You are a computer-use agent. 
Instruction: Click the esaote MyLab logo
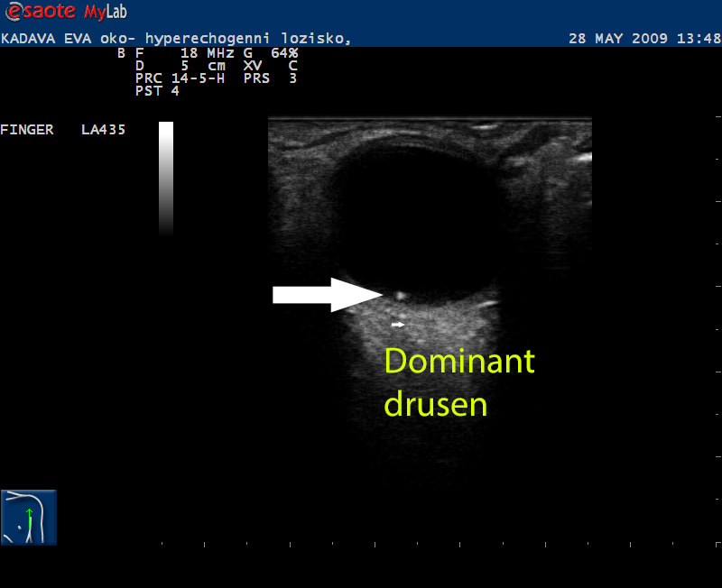66,11
